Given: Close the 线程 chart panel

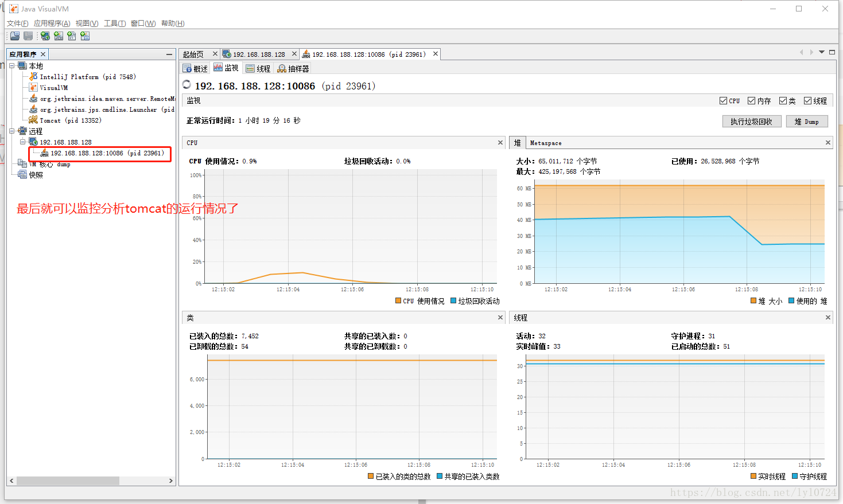Looking at the screenshot, I should [x=828, y=318].
